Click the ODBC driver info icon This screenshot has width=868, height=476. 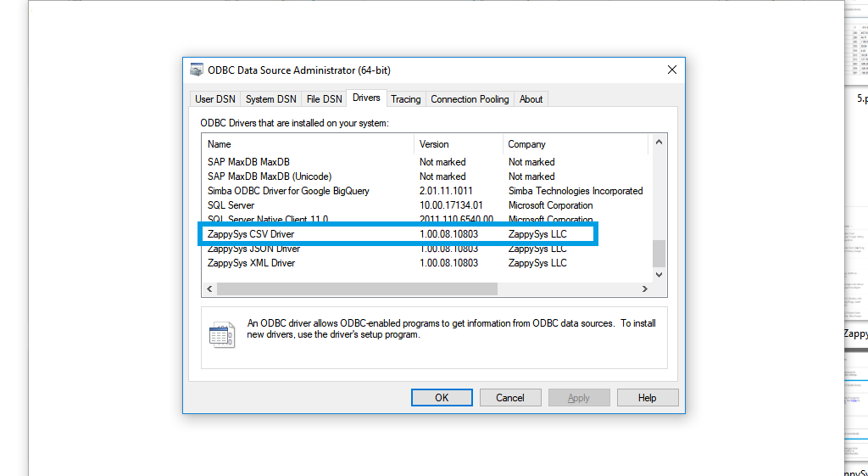(221, 334)
